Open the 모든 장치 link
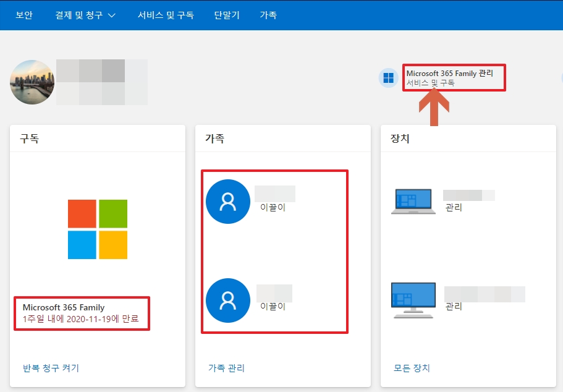 point(412,368)
